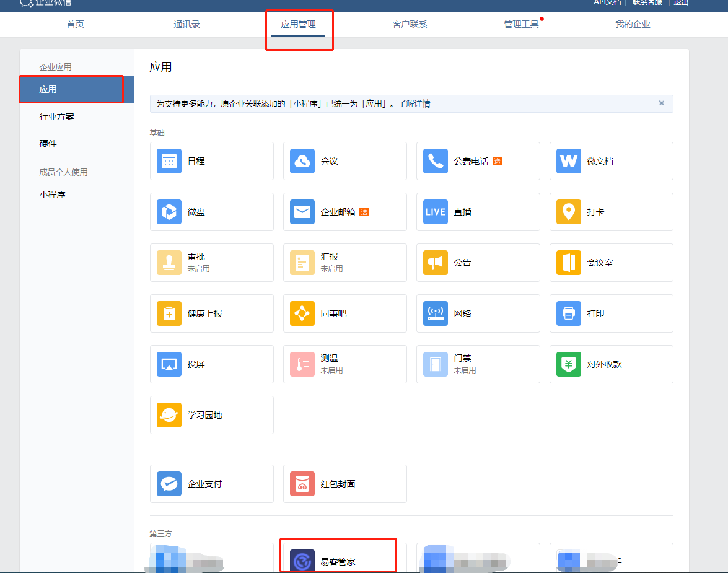Click the 微文档 app name text
The width and height of the screenshot is (728, 573).
click(600, 161)
